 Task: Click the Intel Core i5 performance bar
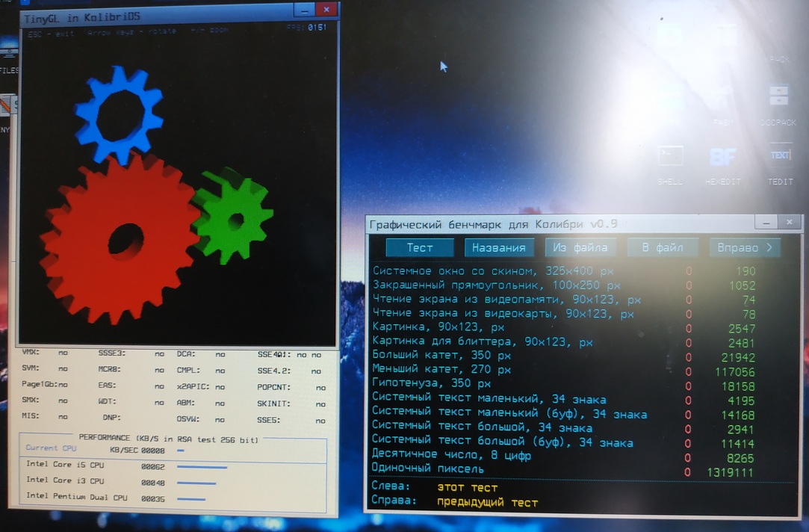coord(202,467)
